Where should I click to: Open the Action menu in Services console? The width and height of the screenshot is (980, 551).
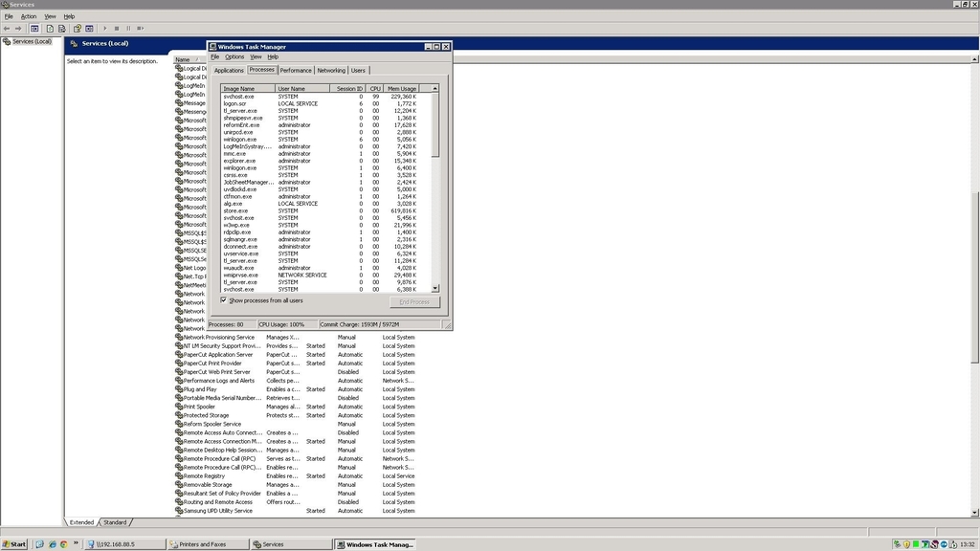30,16
